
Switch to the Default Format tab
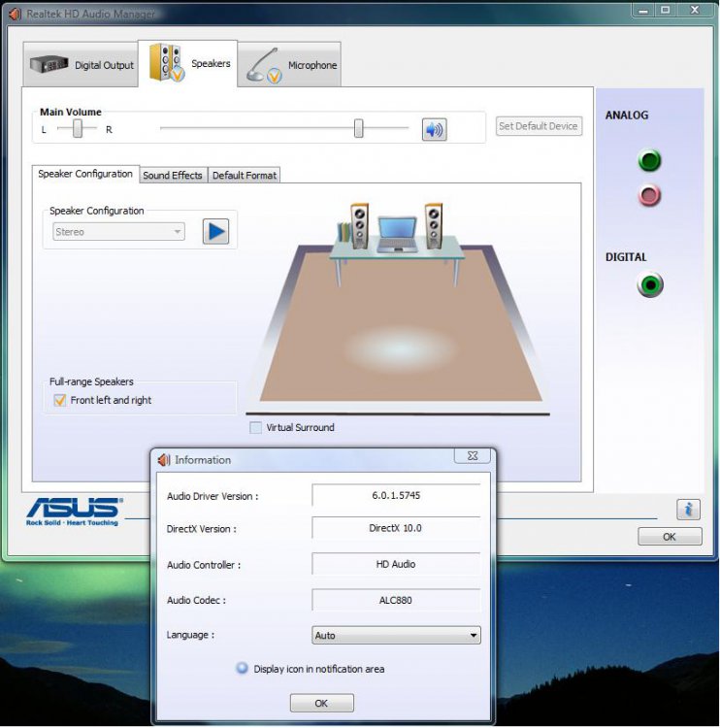[x=245, y=175]
